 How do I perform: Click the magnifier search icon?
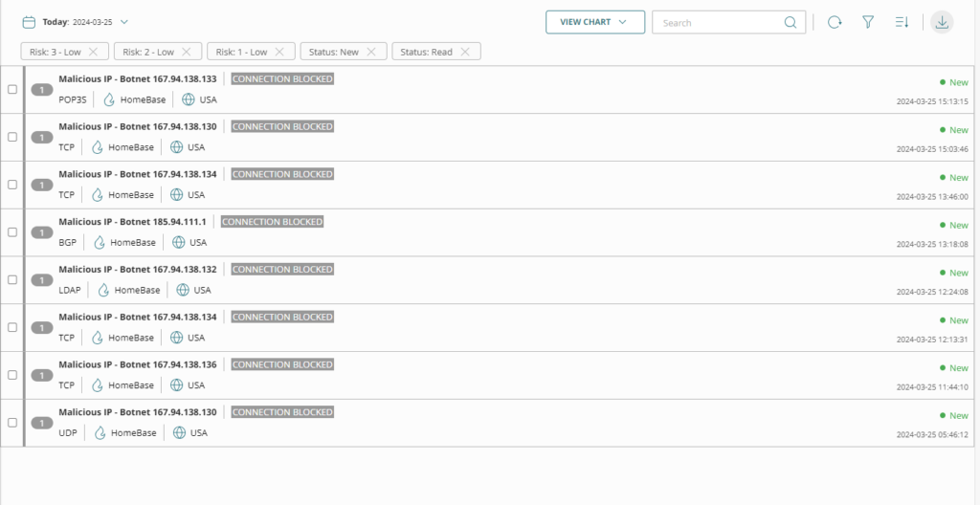point(791,23)
